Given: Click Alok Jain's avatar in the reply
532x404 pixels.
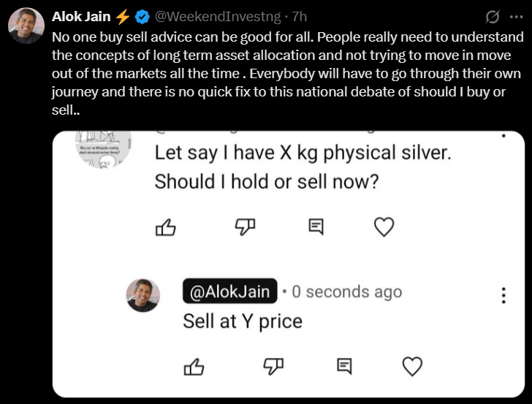Looking at the screenshot, I should pos(142,294).
